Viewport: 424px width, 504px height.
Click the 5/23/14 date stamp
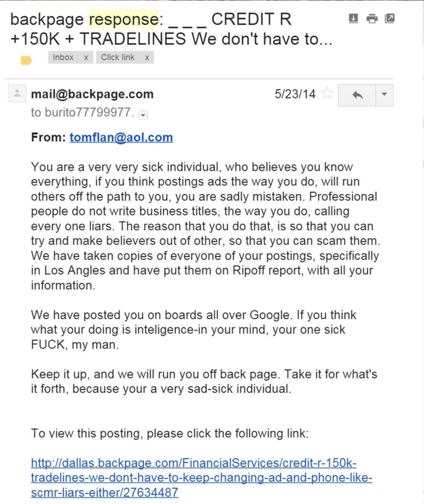[x=295, y=94]
